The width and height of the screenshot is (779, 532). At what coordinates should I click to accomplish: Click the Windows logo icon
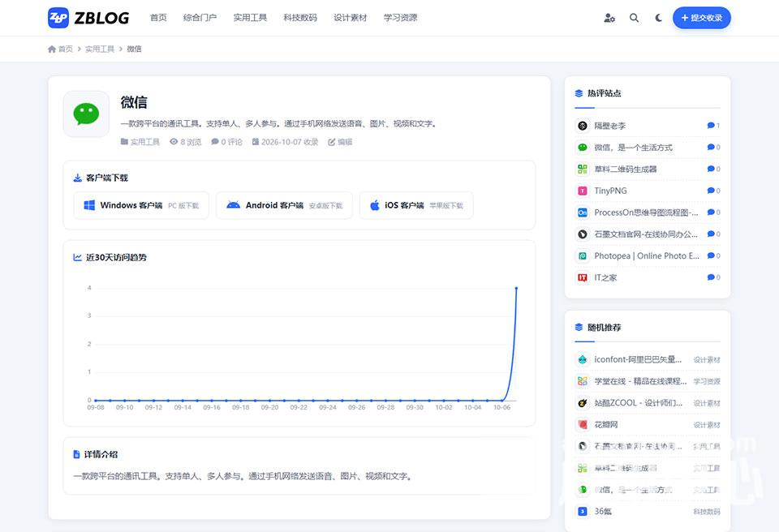(89, 205)
